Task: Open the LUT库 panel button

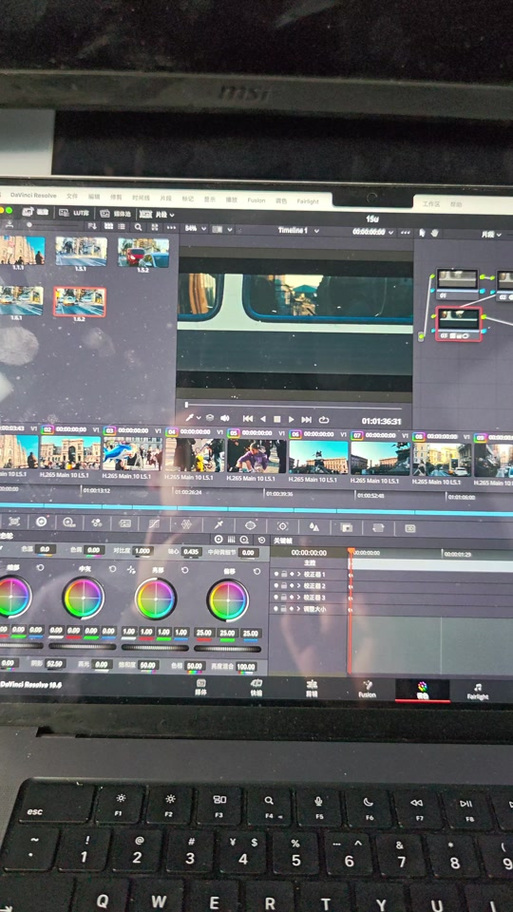Action: click(73, 213)
